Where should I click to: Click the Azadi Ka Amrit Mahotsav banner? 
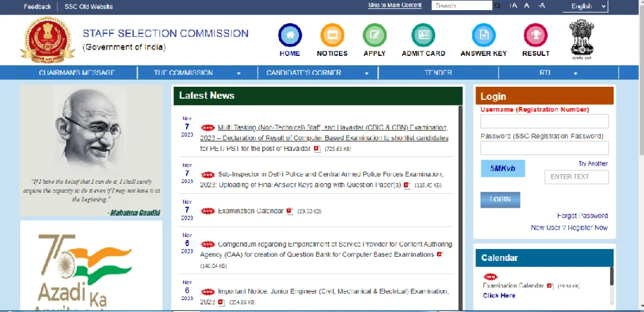[91, 266]
